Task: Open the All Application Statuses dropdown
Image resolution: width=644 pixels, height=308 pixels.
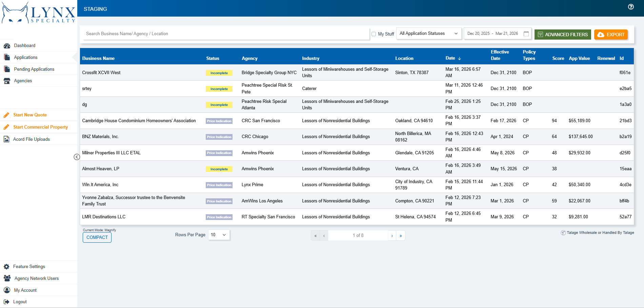Action: tap(429, 34)
